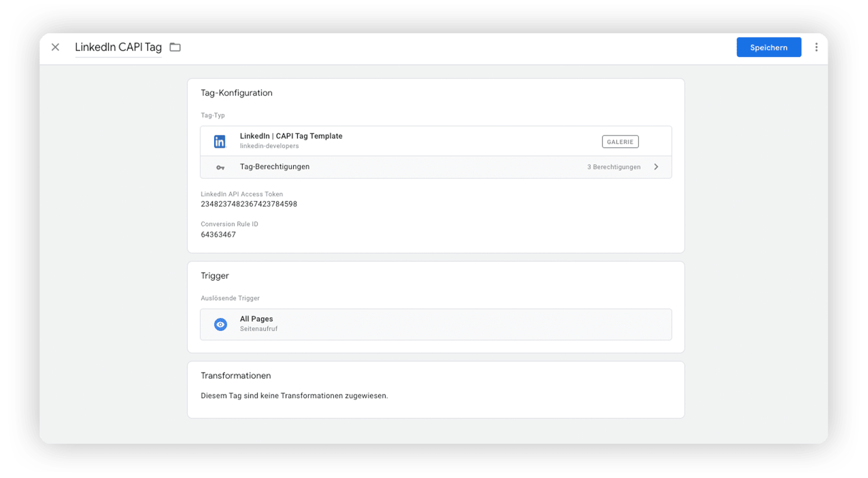Expand the 3 Berechtigungen chevron arrow
Image resolution: width=868 pixels, height=478 pixels.
point(656,167)
